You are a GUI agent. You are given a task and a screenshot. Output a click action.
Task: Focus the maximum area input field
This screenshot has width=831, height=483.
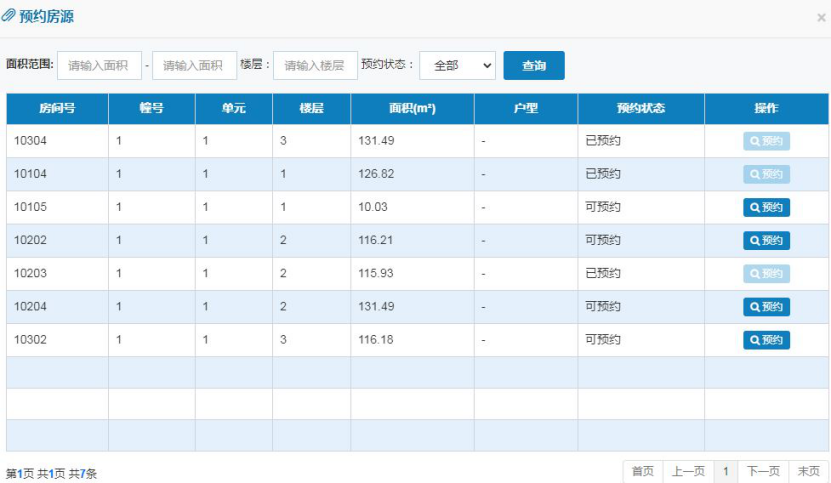point(194,65)
